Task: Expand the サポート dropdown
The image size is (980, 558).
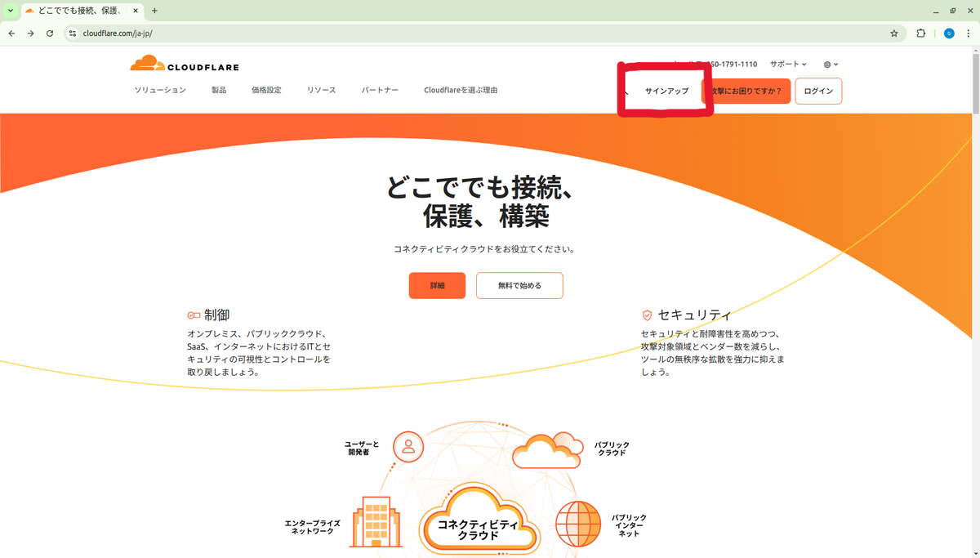Action: (x=788, y=64)
